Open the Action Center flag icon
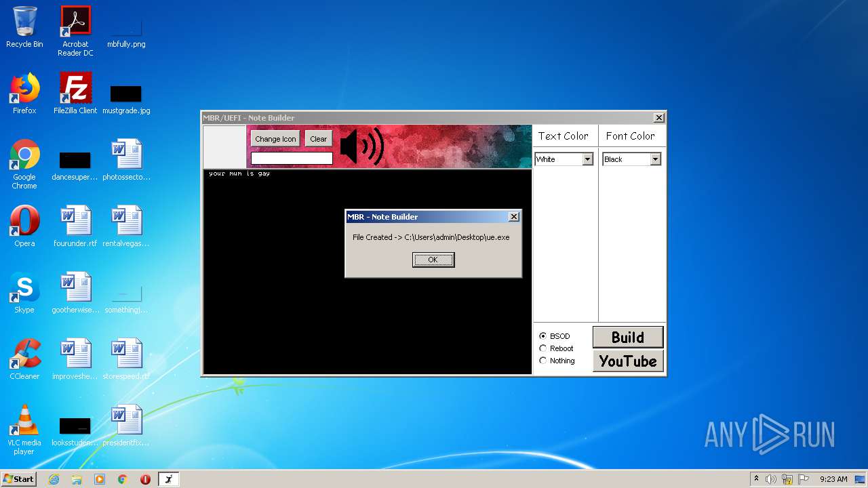 [804, 479]
